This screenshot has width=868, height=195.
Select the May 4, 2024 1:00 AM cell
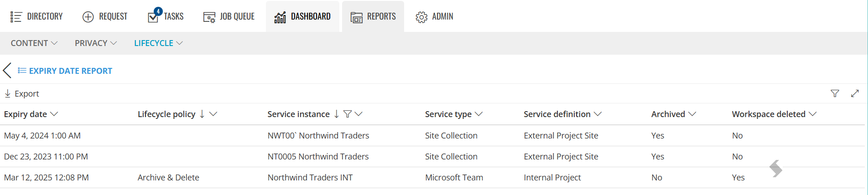click(42, 135)
